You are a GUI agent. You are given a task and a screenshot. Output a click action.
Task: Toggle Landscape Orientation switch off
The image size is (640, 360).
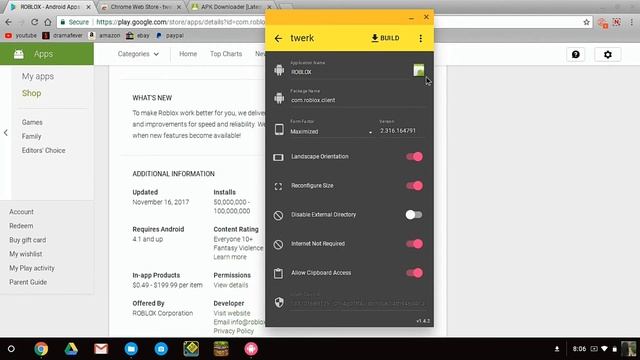click(x=414, y=157)
